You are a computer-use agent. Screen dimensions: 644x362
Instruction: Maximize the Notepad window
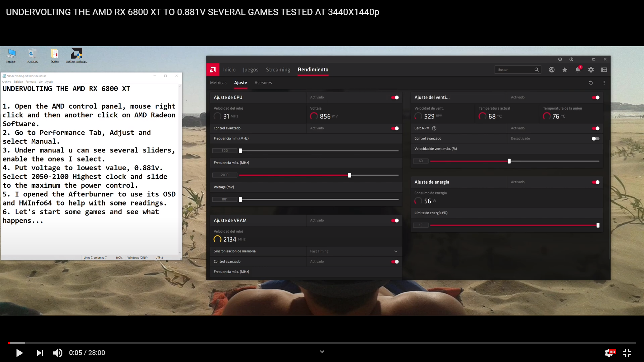[x=165, y=76]
